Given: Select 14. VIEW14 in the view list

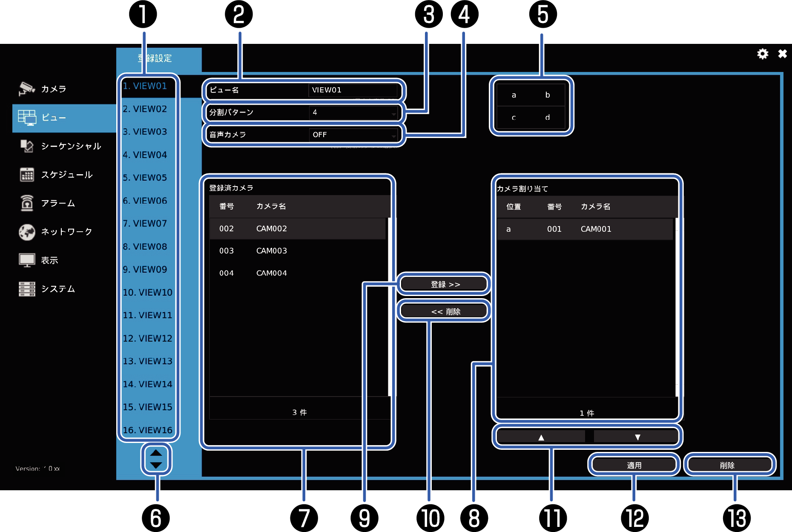Looking at the screenshot, I should pos(148,384).
